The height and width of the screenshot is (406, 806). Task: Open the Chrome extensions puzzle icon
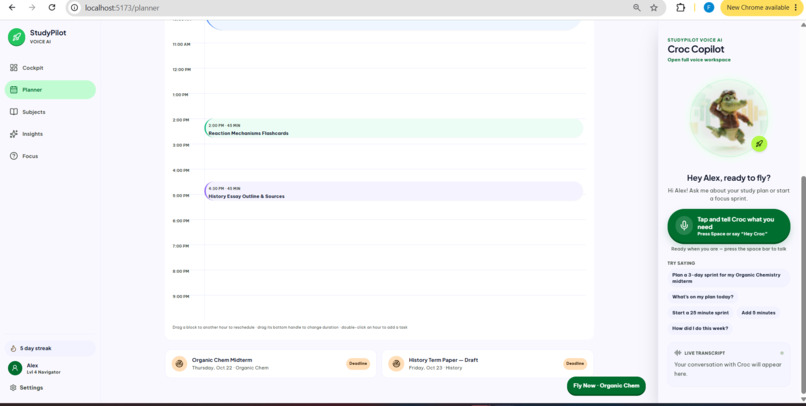point(681,8)
